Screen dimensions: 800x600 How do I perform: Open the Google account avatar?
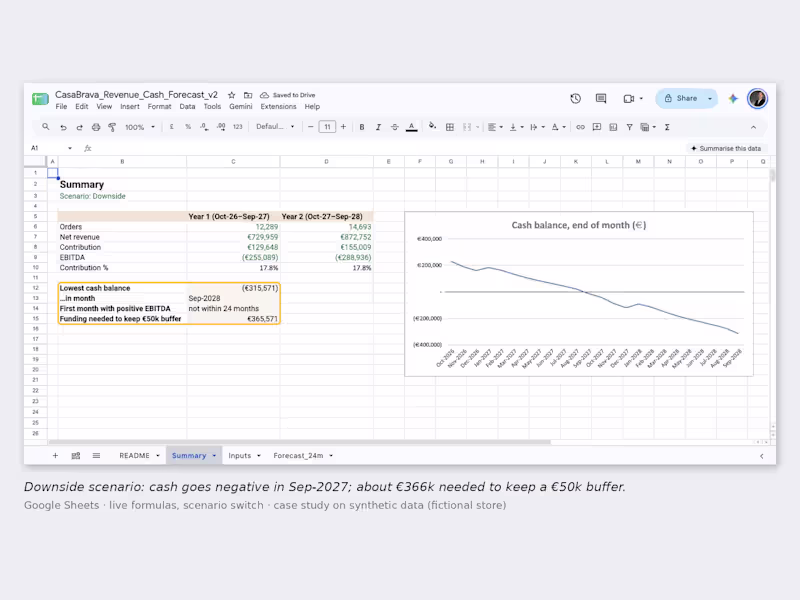758,98
